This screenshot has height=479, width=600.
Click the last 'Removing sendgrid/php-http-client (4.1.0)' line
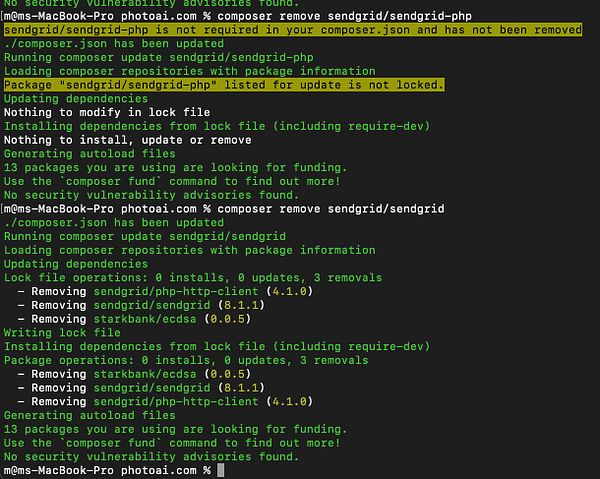click(165, 402)
